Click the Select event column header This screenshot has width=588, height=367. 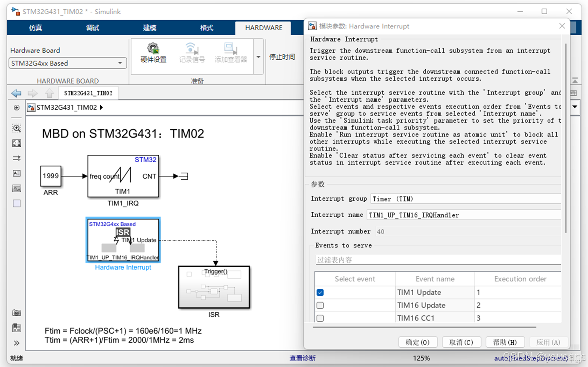pos(355,279)
